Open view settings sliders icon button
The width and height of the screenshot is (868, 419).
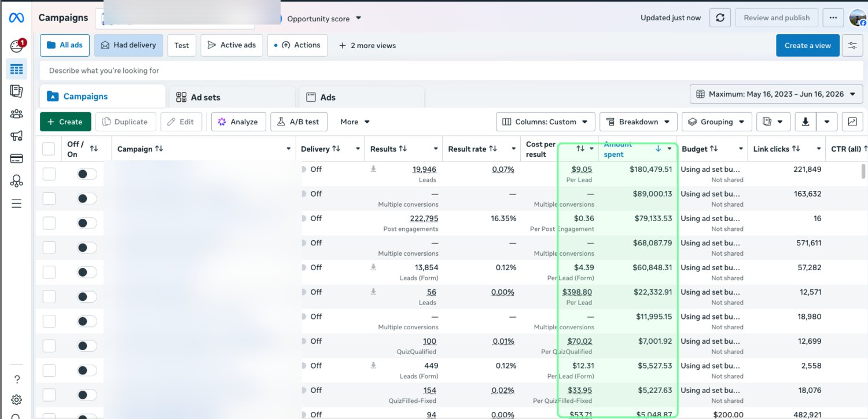point(852,46)
